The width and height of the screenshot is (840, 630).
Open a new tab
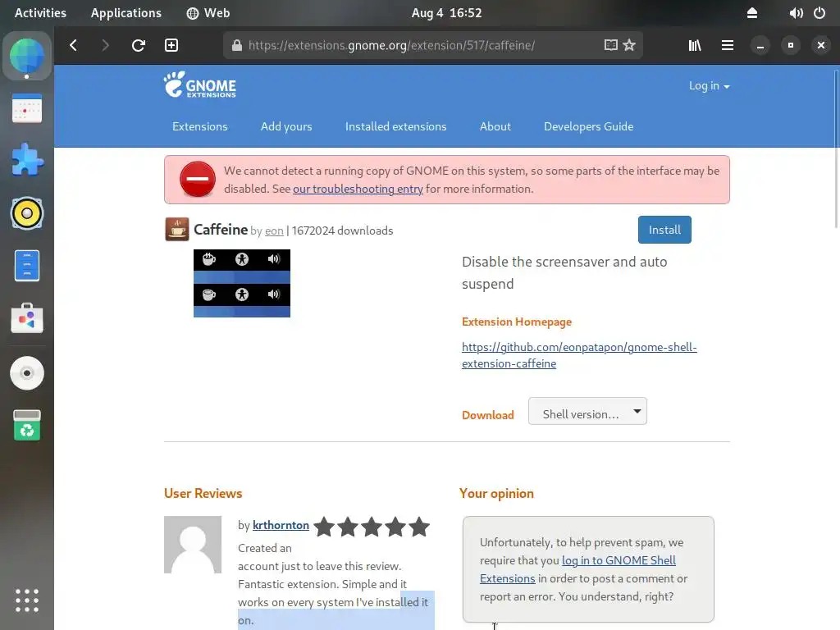point(171,46)
